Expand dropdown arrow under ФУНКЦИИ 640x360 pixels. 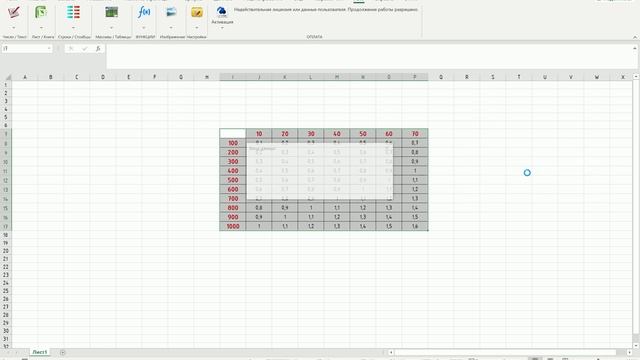(x=144, y=28)
